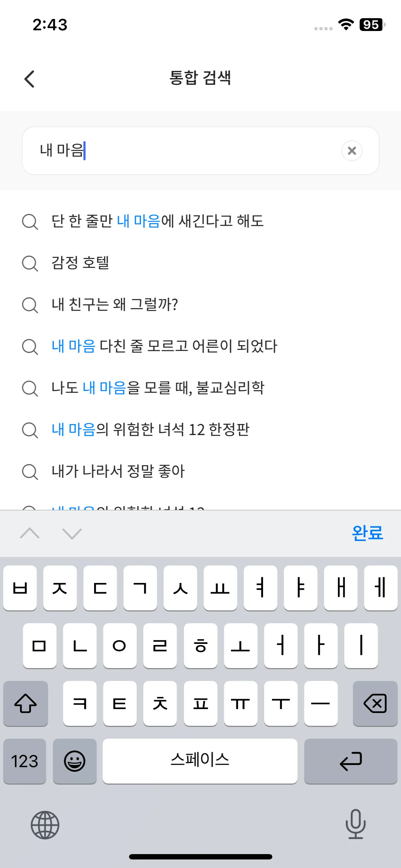
Task: Tap suggestion 나도 내 마음을 모를 때, 불교심리학
Action: pyautogui.click(x=158, y=388)
